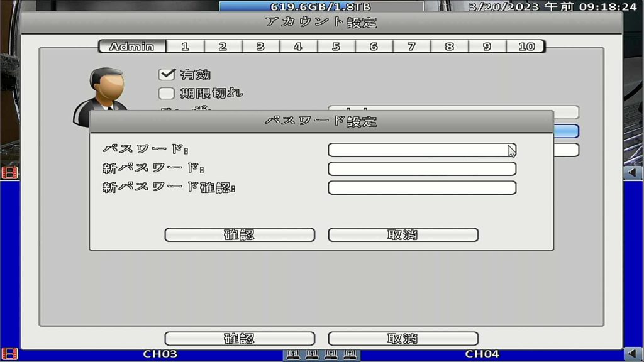Click the 新パスワード input field

421,169
